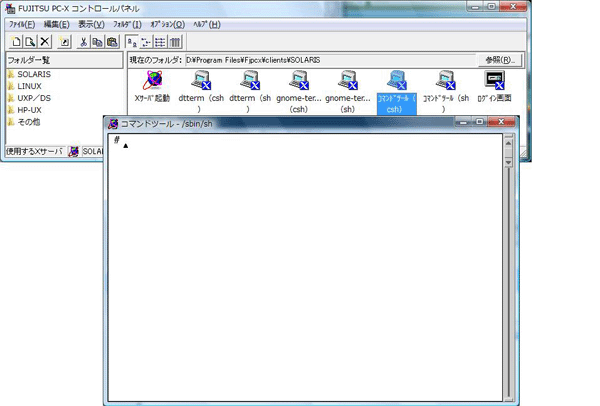Open the ファイル(F) menu
Viewport: 600px width, 406px height.
click(22, 24)
